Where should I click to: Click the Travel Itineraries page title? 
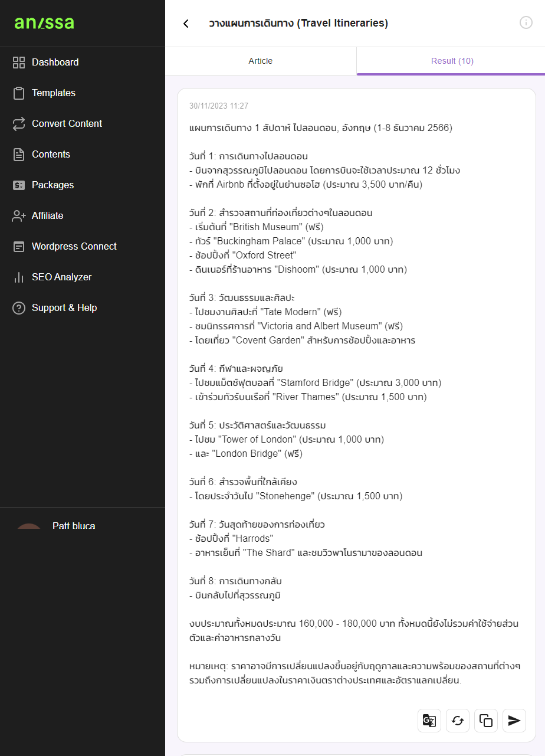click(298, 24)
